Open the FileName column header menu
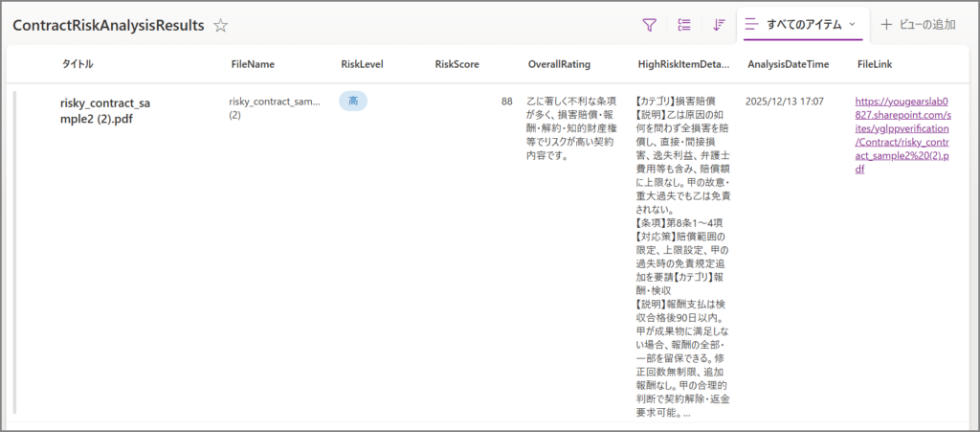This screenshot has height=432, width=980. (253, 64)
